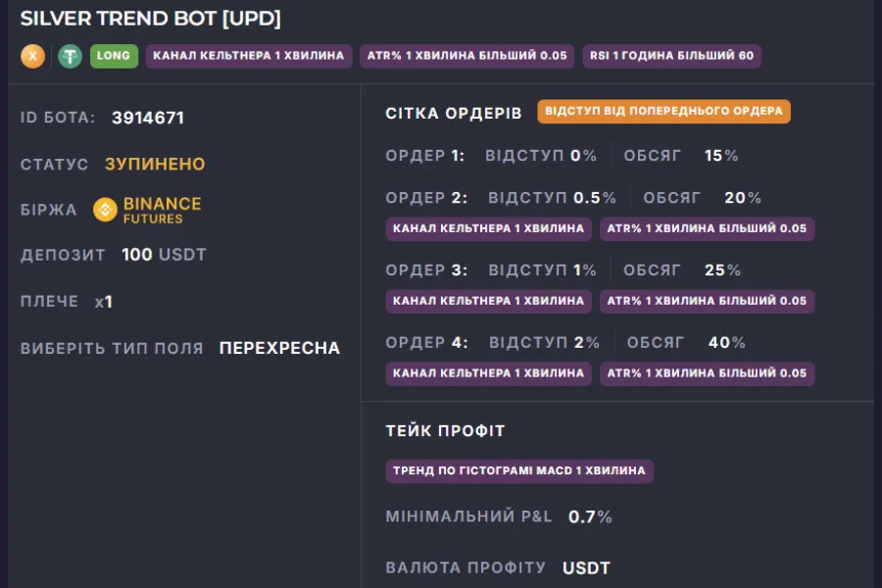This screenshot has height=588, width=882.
Task: Click the ТРЕНД ПО ГІСТОГРАМІ MACD tag
Action: tap(519, 471)
